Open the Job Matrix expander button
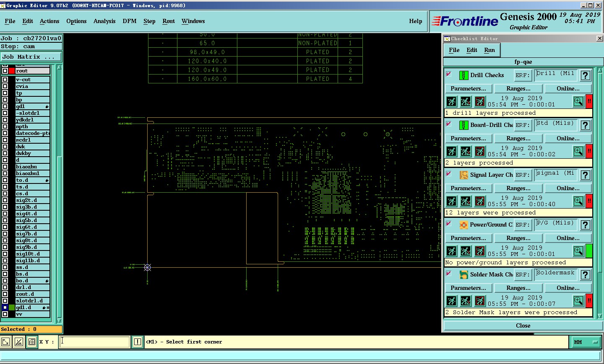Image resolution: width=604 pixels, height=364 pixels. [31, 57]
